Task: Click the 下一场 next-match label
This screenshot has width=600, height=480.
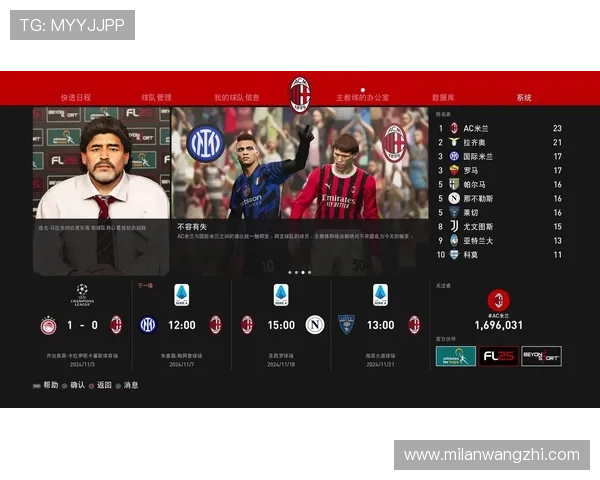Action: [x=145, y=286]
